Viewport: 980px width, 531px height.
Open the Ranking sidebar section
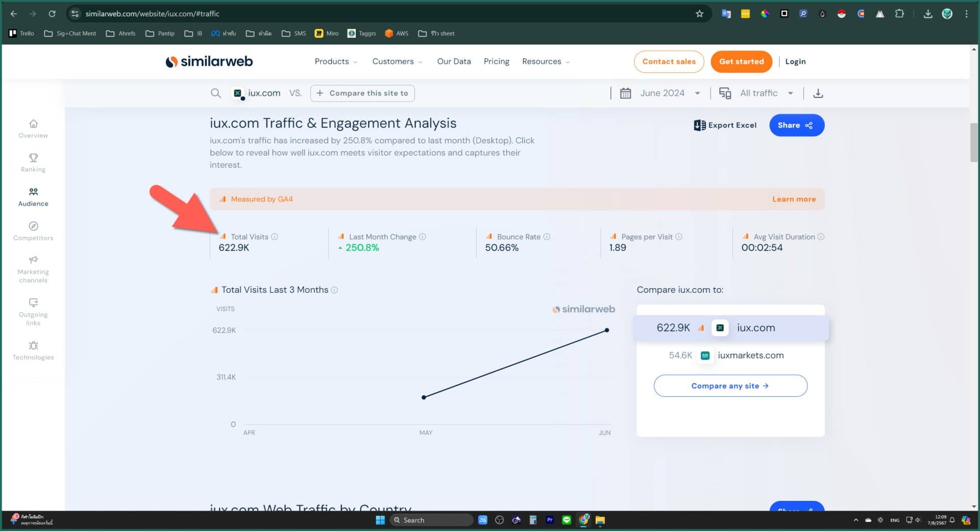[33, 163]
